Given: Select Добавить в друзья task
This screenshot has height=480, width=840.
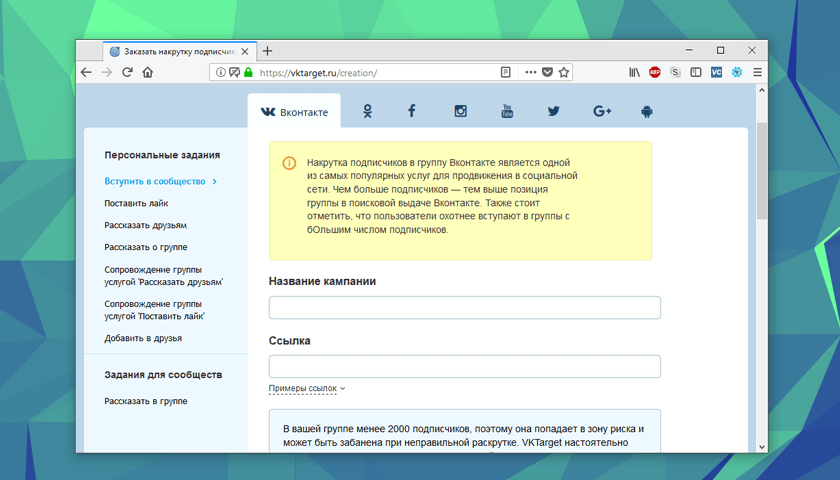Looking at the screenshot, I should pos(143,338).
